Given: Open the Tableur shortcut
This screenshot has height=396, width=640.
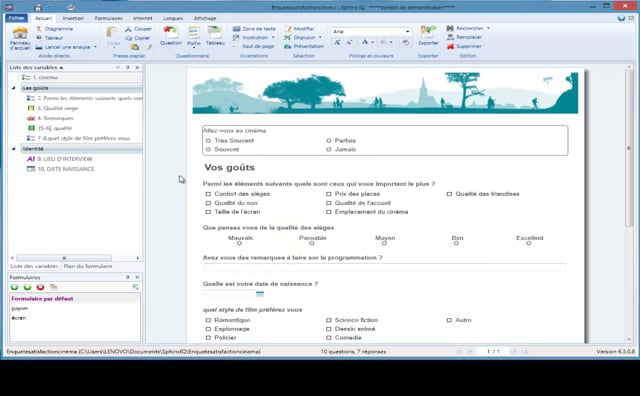Looking at the screenshot, I should coord(49,38).
